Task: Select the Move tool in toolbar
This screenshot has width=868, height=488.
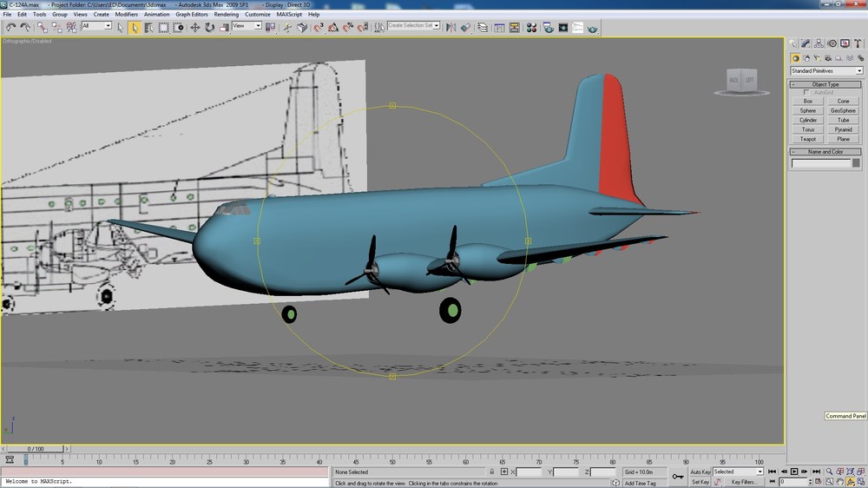Action: coord(195,27)
